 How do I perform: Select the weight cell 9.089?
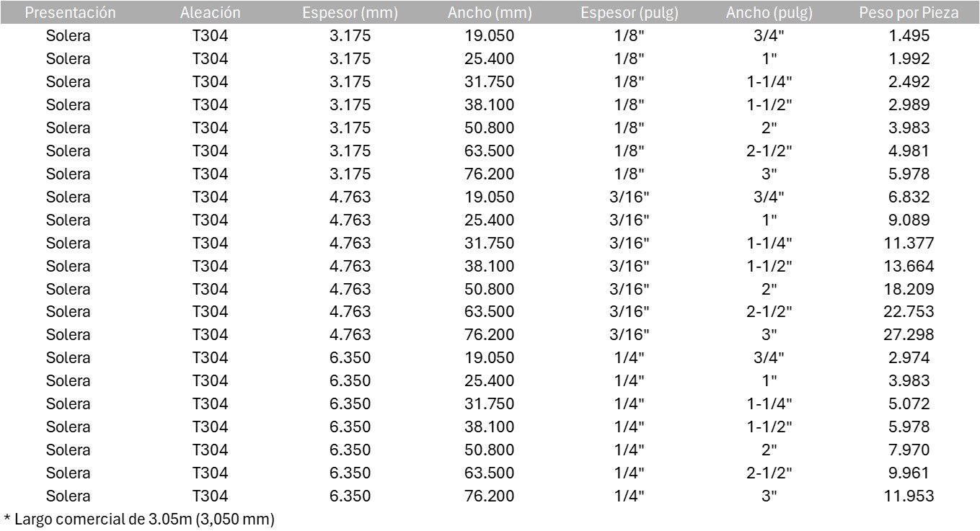point(909,220)
